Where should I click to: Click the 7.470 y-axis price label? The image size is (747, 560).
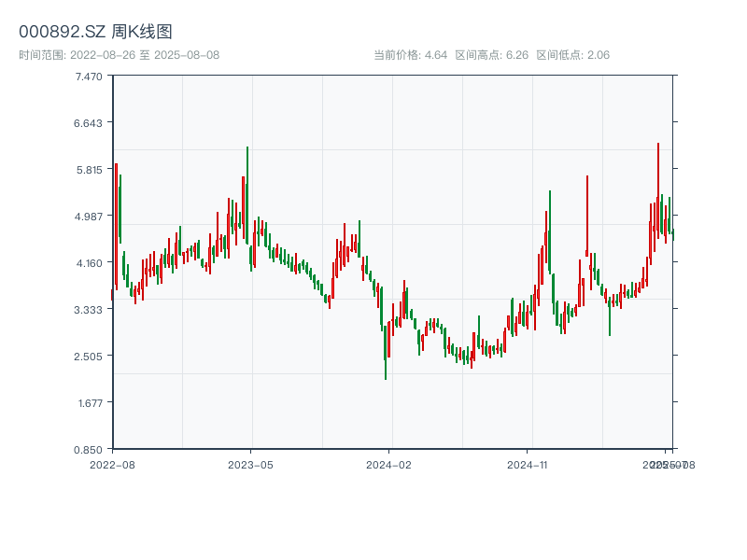[x=90, y=77]
